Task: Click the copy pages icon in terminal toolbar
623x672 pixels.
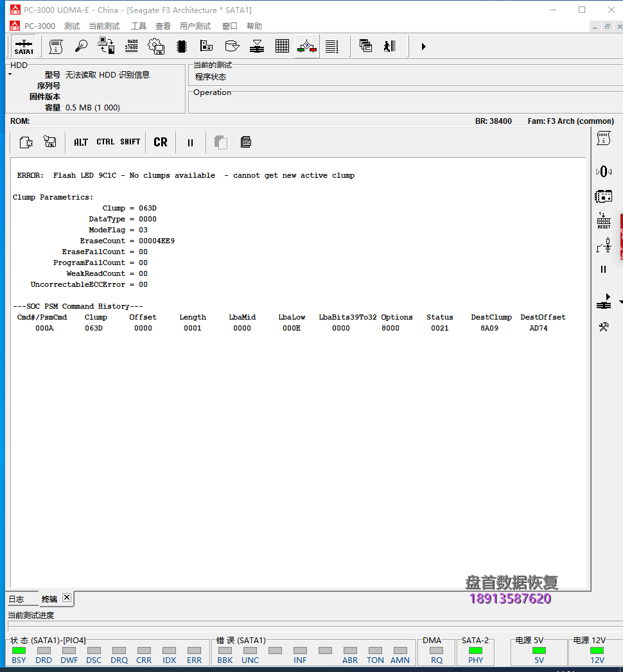Action: (220, 142)
